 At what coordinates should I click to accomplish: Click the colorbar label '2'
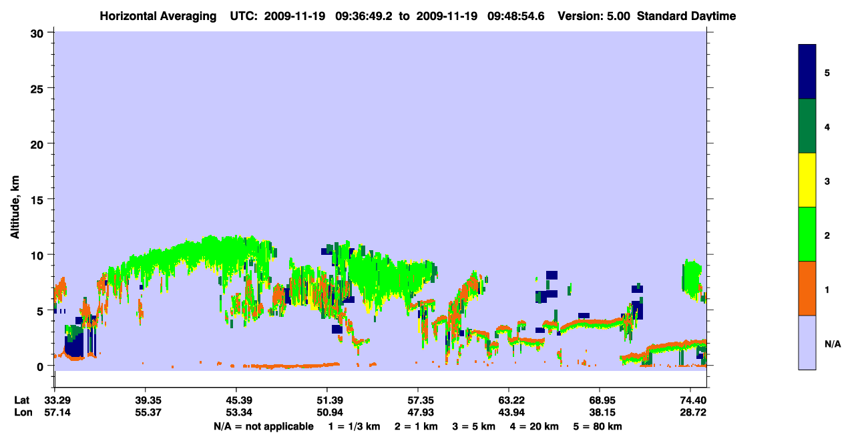pos(827,235)
